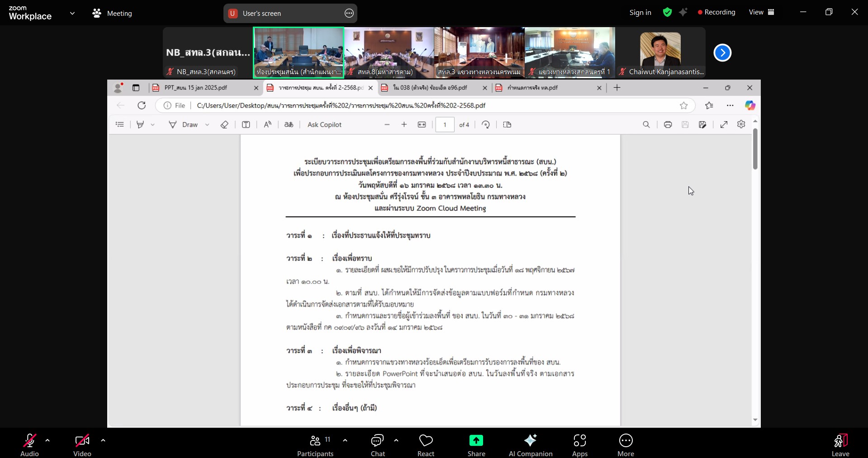The image size is (868, 458).
Task: Open the React emoji menu
Action: (x=426, y=445)
